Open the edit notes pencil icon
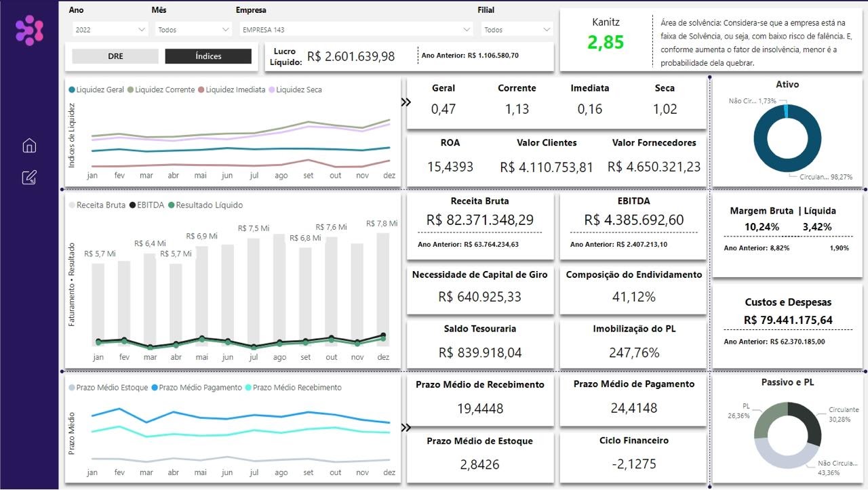The image size is (868, 490). coord(29,178)
